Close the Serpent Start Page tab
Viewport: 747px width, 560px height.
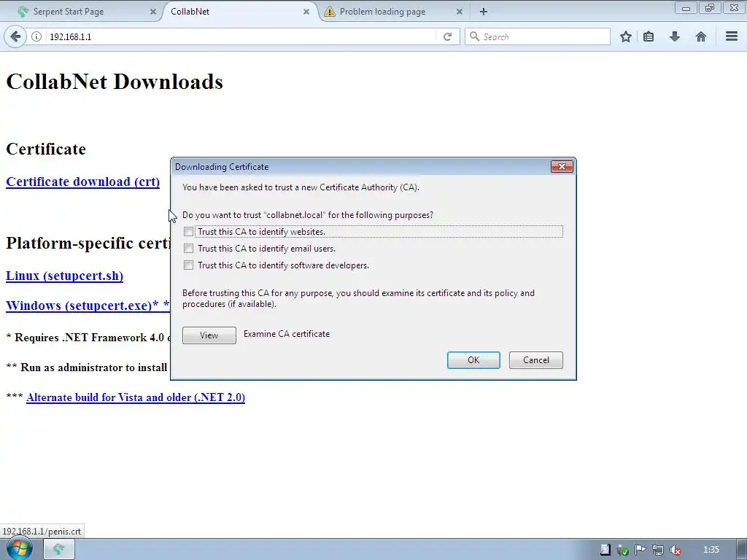pyautogui.click(x=153, y=12)
